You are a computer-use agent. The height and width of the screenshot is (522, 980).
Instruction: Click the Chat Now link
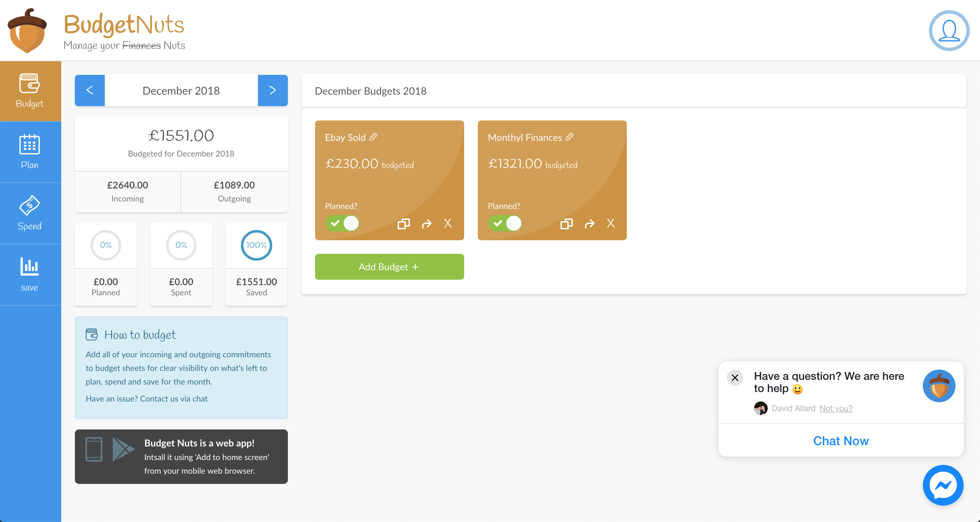(x=840, y=441)
